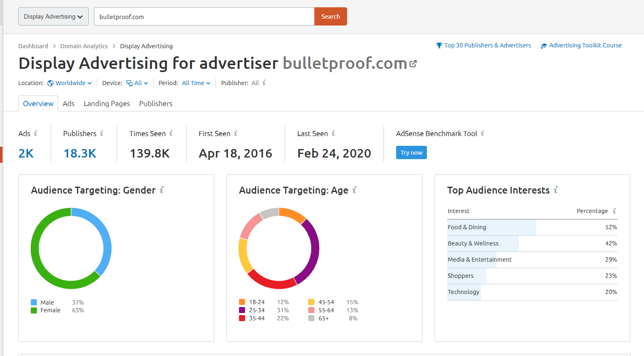Click the red 35-44 legend swatch

click(x=242, y=318)
